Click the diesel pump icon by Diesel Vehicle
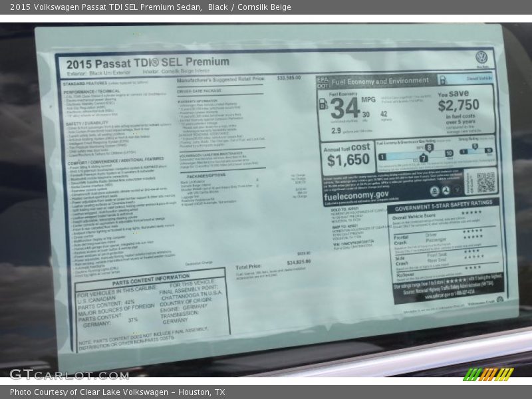Image resolution: width=532 pixels, height=399 pixels. pos(443,80)
